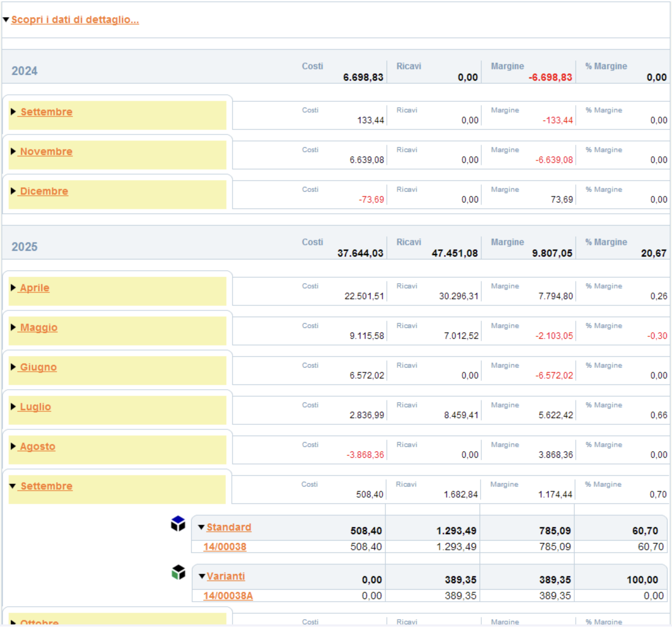
Task: Collapse the Standard group triangle
Action: coord(202,527)
